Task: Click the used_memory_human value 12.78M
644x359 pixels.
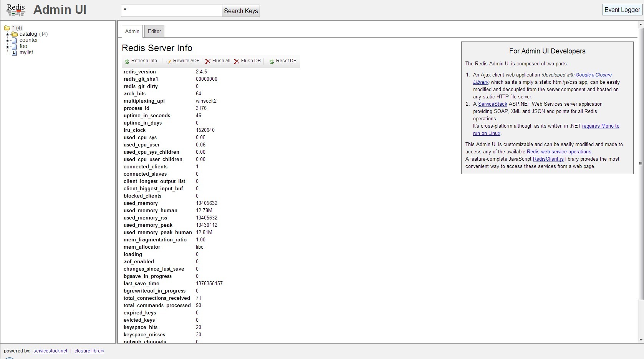Action: (x=204, y=211)
